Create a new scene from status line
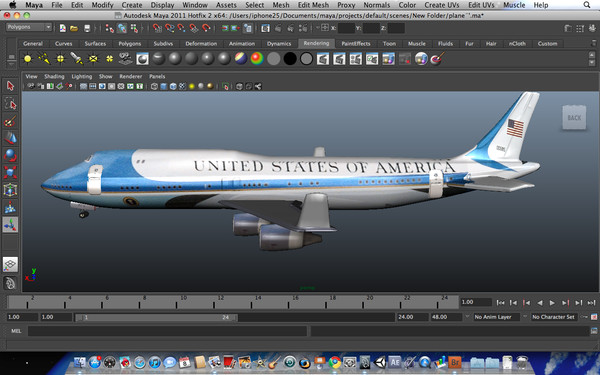Screen dimensions: 600x375 tap(62, 28)
